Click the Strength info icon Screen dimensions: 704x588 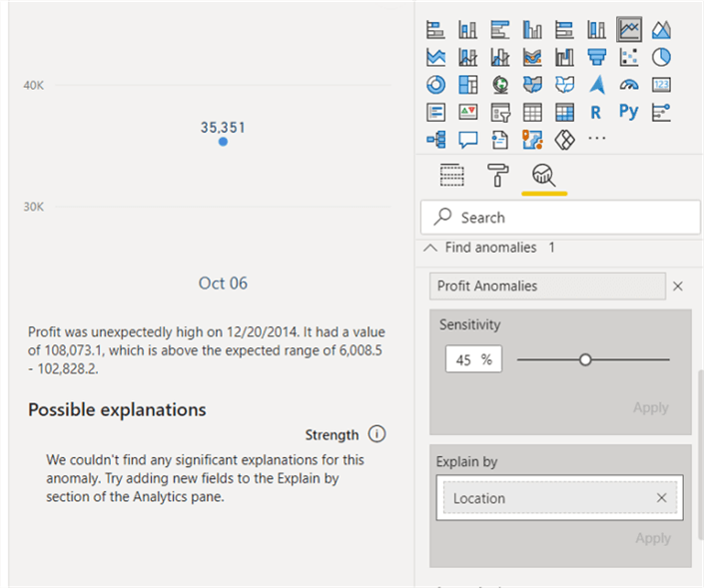coord(376,434)
